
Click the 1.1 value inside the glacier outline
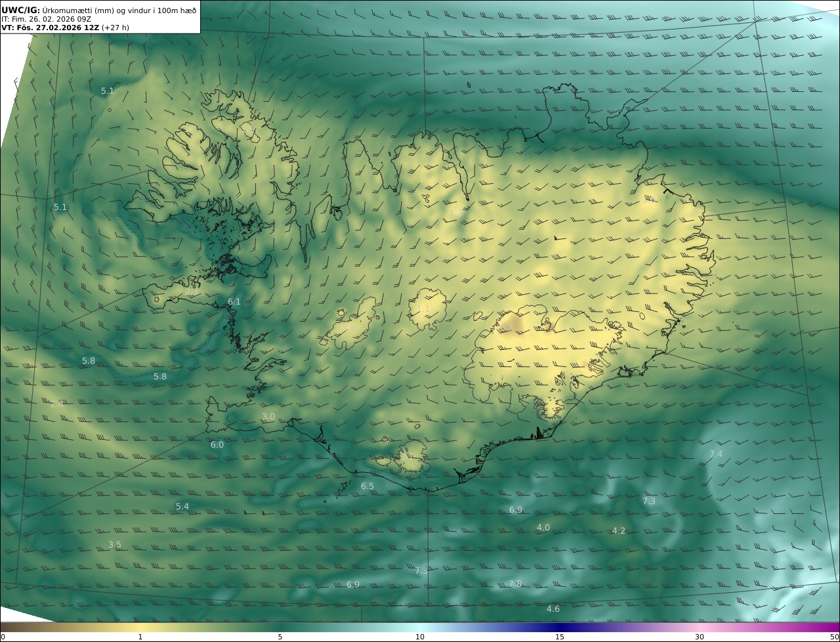point(423,309)
